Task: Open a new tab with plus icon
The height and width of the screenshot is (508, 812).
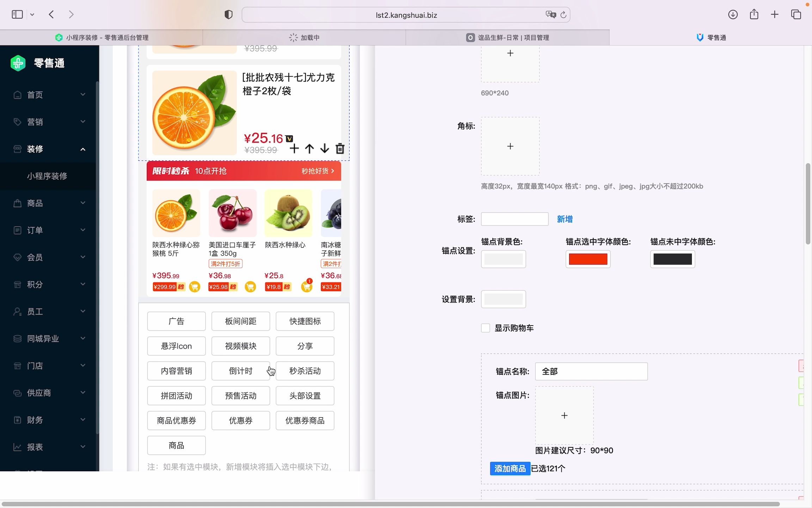Action: 775,14
